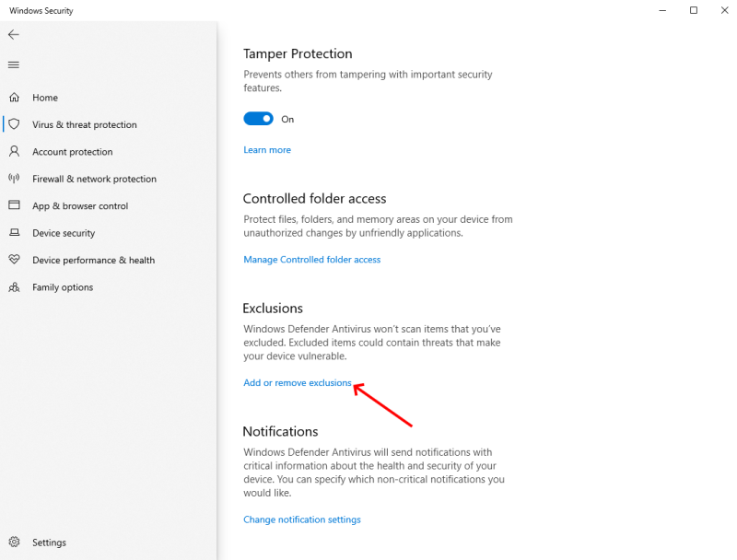
Task: Click the shield icon for virus protection
Action: [x=15, y=124]
